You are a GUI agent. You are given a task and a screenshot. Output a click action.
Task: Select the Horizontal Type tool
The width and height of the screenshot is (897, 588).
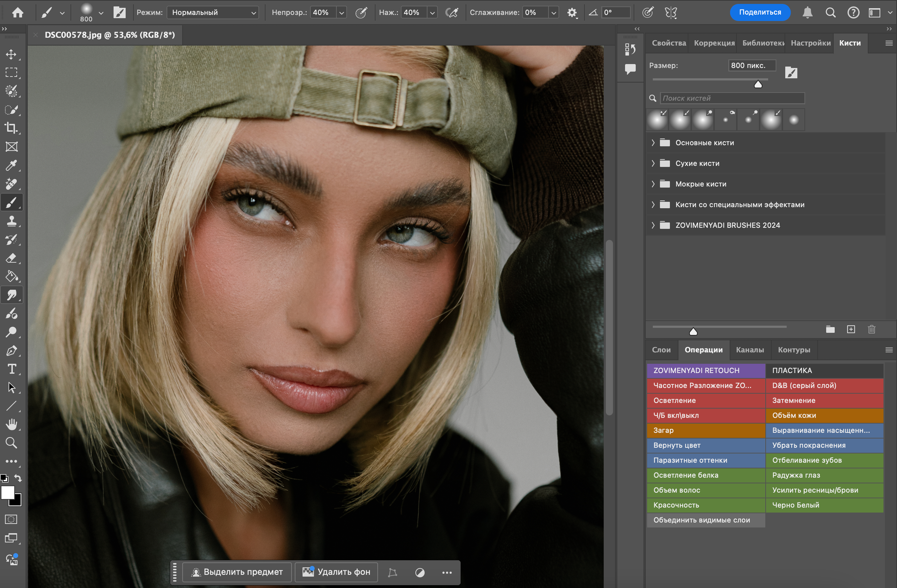click(x=11, y=369)
